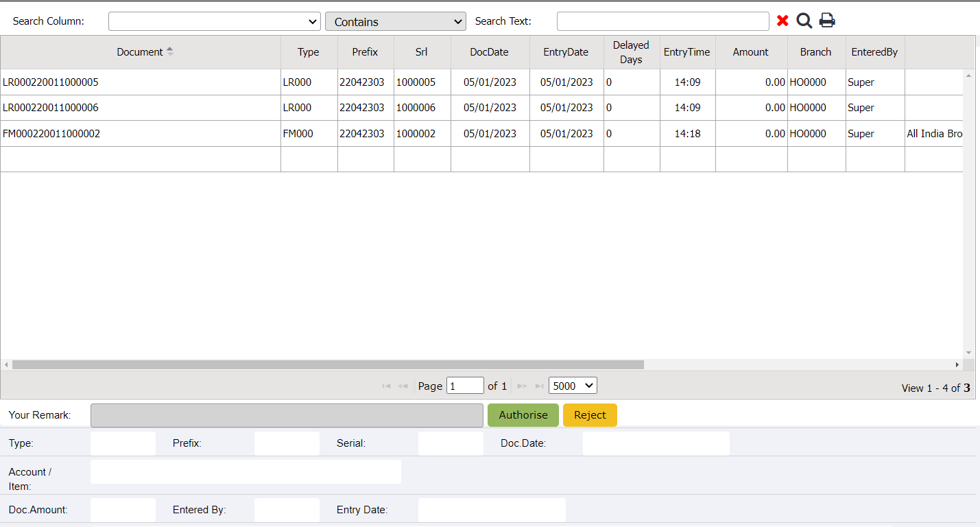Open the 5000 rows-per-page dropdown

click(x=573, y=386)
